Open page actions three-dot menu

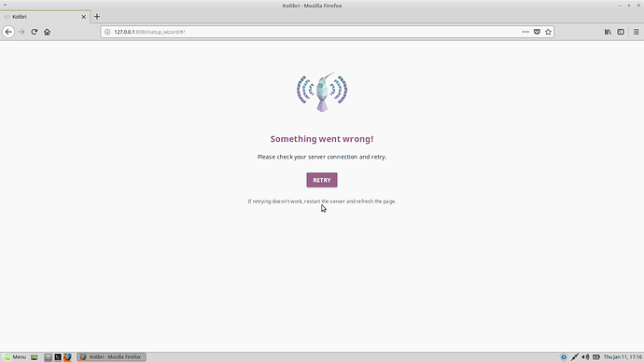tap(525, 32)
